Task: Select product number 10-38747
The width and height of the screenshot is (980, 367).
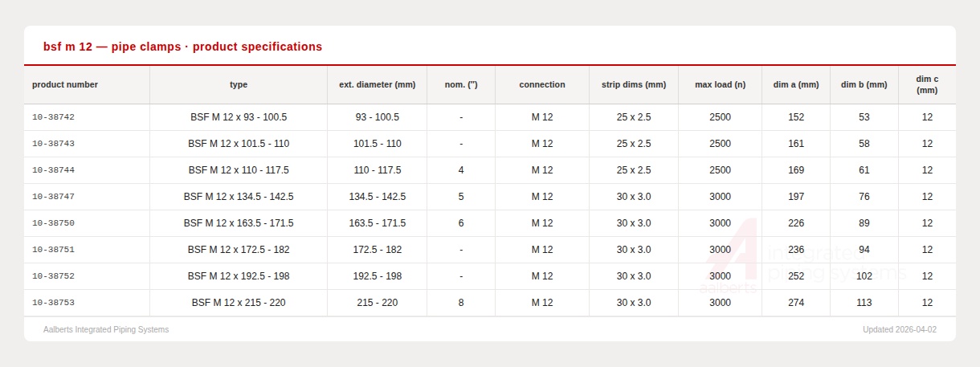Action: point(53,197)
